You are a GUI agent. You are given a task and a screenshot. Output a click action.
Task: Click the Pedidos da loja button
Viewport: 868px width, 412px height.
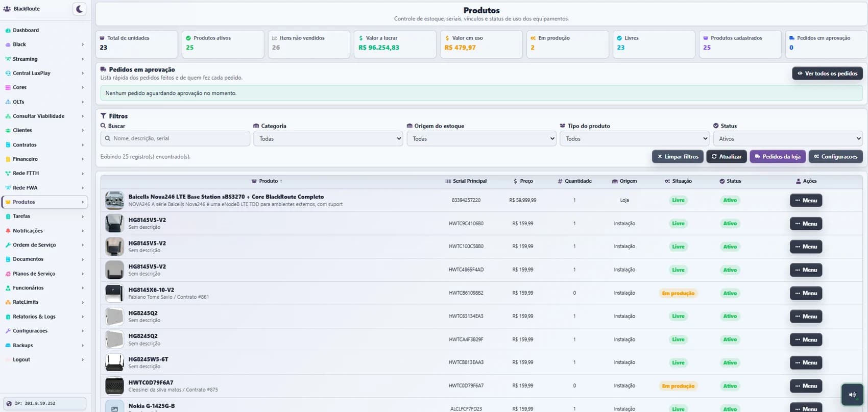tap(778, 157)
